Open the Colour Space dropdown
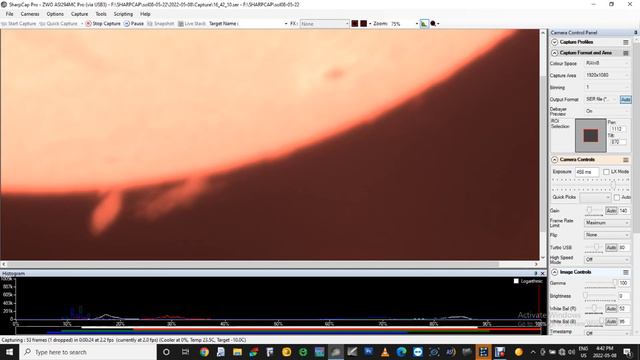 [x=607, y=63]
